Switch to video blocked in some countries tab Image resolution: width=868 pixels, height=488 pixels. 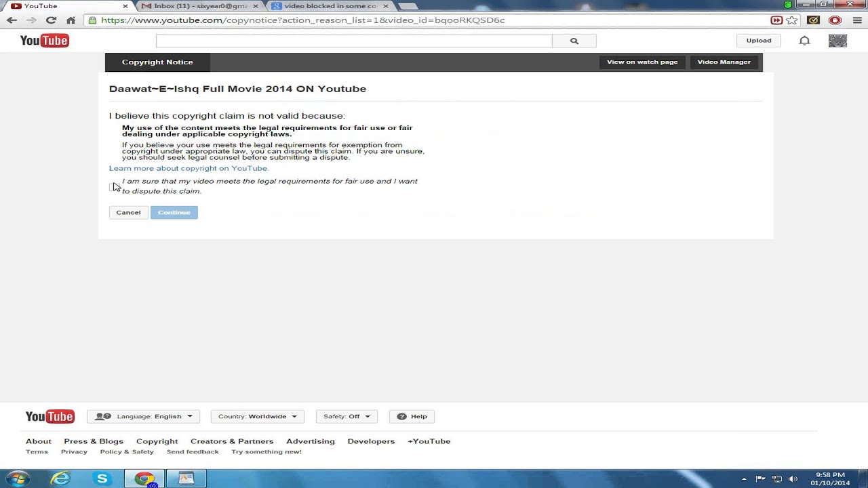pos(330,6)
